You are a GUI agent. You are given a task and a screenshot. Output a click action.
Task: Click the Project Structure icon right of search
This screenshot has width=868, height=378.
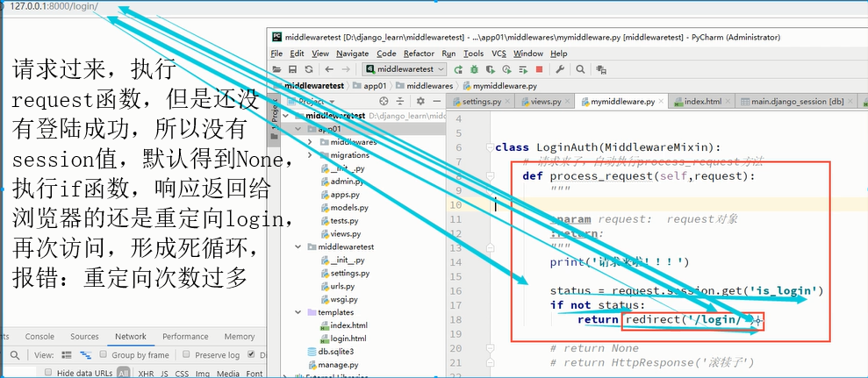(602, 69)
